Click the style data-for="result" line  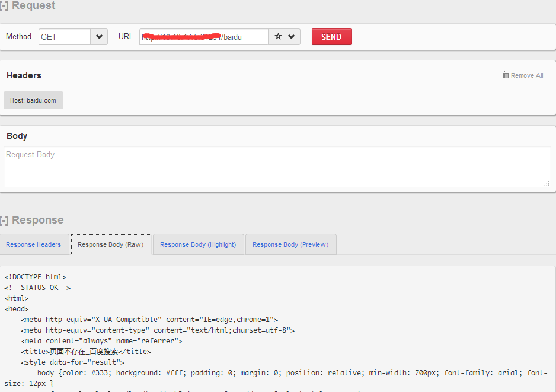pyautogui.click(x=73, y=362)
